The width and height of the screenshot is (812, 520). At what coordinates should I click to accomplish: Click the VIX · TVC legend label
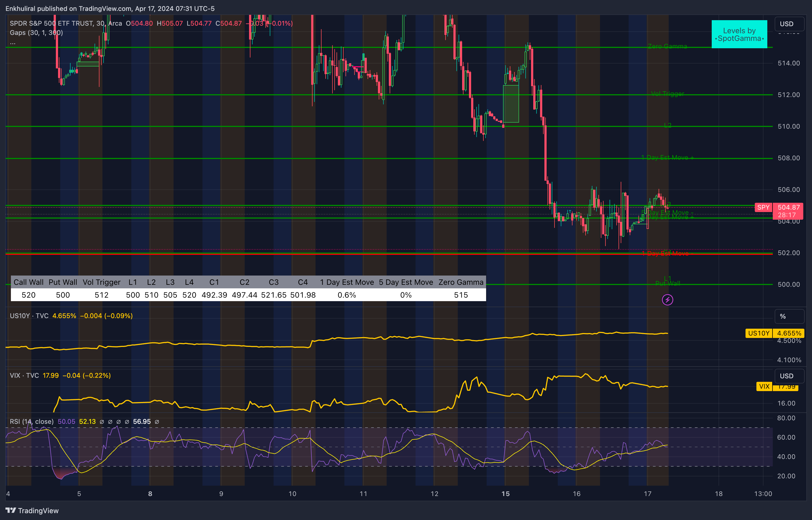24,376
